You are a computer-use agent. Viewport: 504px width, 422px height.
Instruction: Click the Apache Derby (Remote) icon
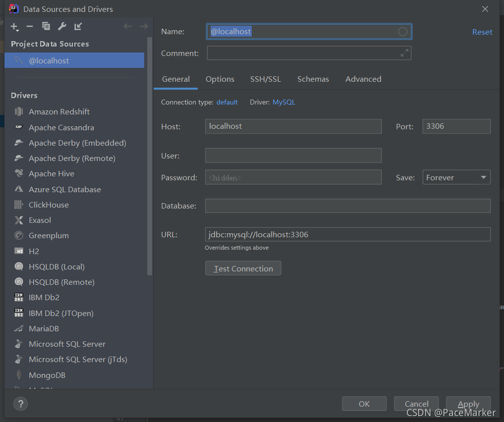pos(19,158)
